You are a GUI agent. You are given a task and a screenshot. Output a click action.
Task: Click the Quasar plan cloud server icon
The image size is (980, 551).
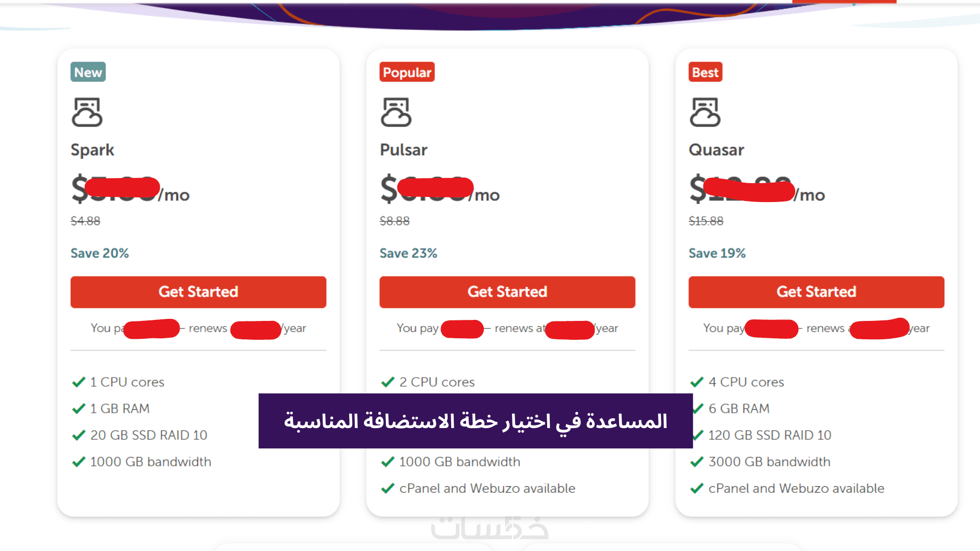click(705, 112)
